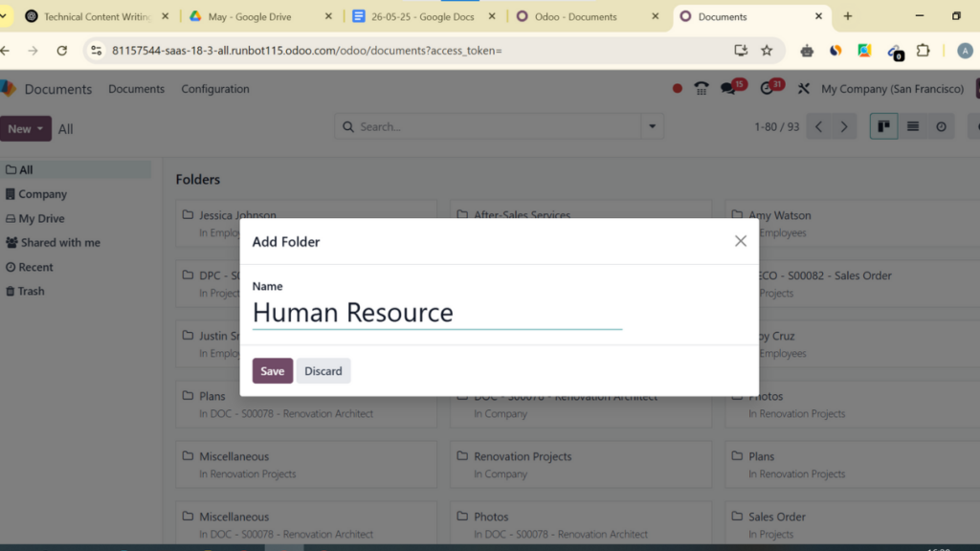Click the red recording dot icon

tap(677, 89)
